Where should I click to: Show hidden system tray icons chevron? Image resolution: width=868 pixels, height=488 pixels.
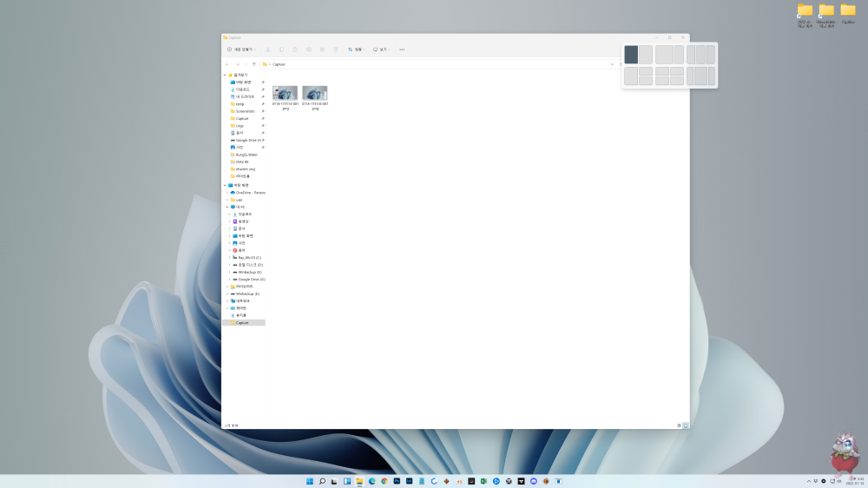[x=809, y=481]
